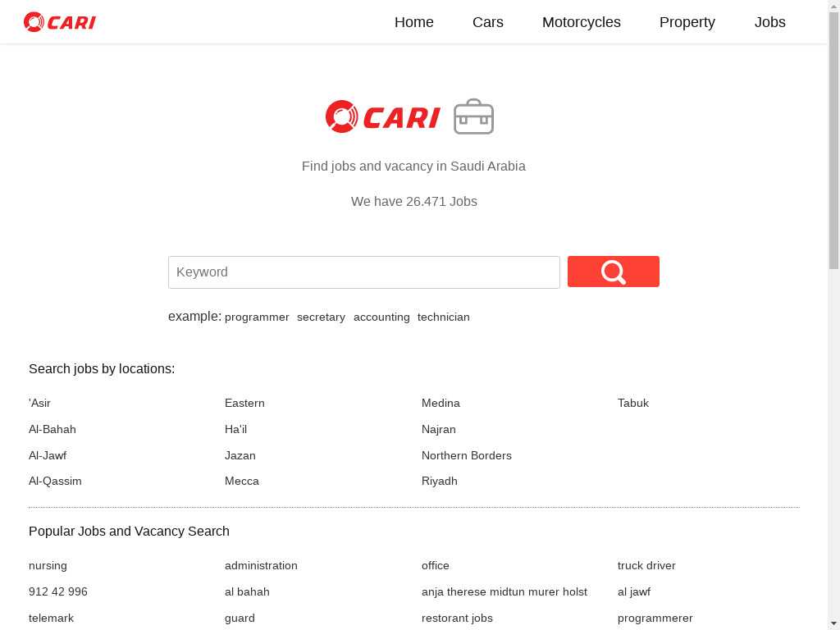Choose the example keyword programmer
The width and height of the screenshot is (840, 630).
[257, 317]
